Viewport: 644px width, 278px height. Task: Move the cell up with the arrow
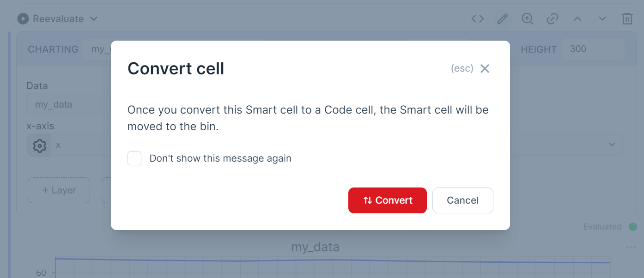(x=577, y=19)
